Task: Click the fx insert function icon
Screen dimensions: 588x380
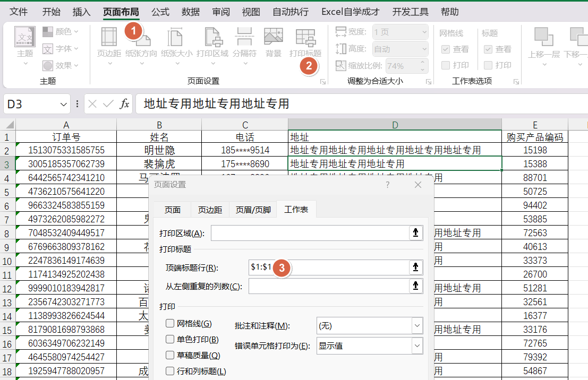Action: 124,104
